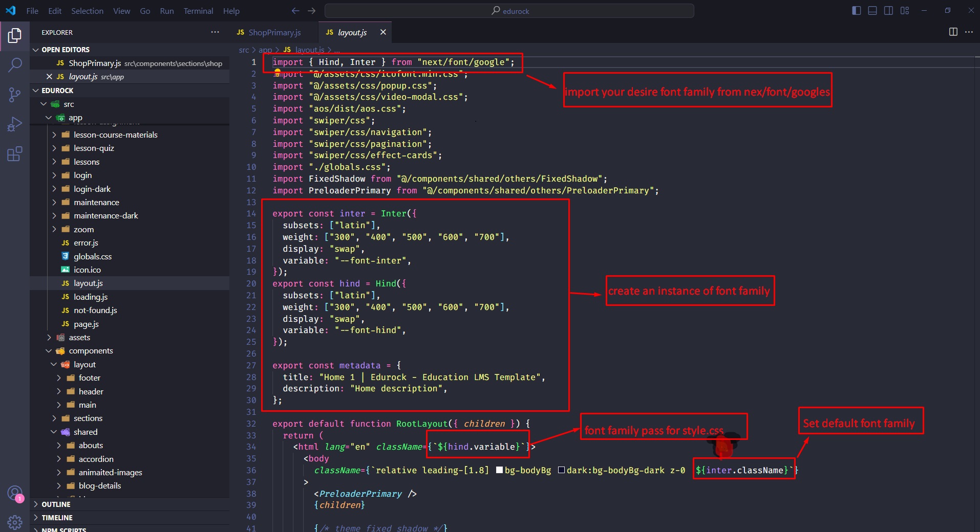Click the Go Forward arrow
Image resolution: width=980 pixels, height=532 pixels.
312,11
